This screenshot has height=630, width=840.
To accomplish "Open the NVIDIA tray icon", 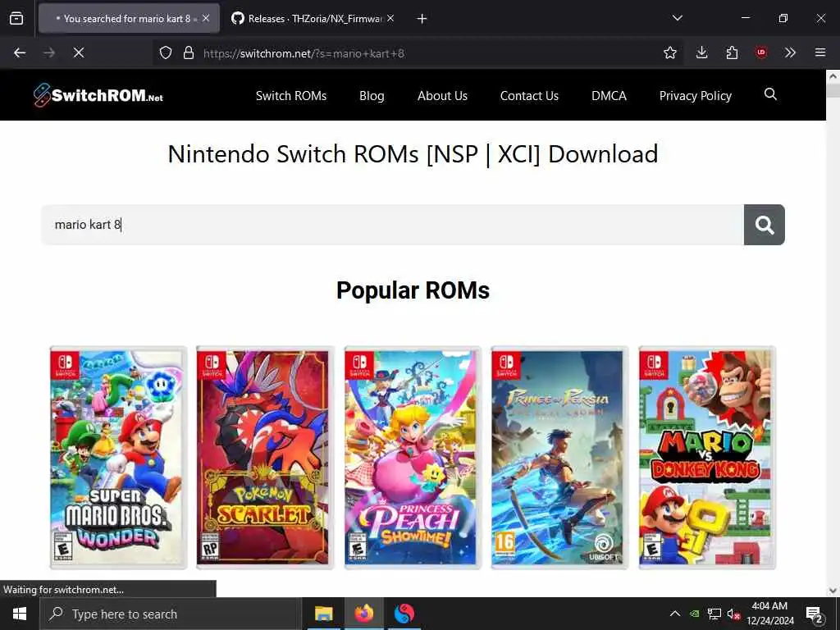I will [695, 614].
